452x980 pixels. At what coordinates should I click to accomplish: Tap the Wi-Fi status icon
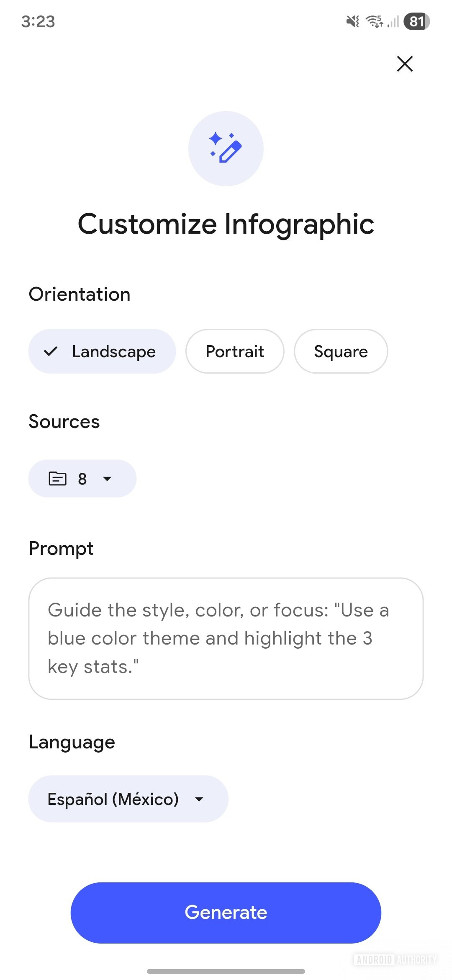pyautogui.click(x=374, y=21)
